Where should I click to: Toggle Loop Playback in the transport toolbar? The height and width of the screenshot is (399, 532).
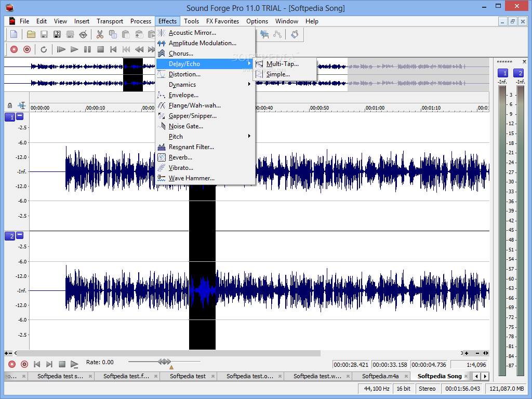(x=44, y=49)
